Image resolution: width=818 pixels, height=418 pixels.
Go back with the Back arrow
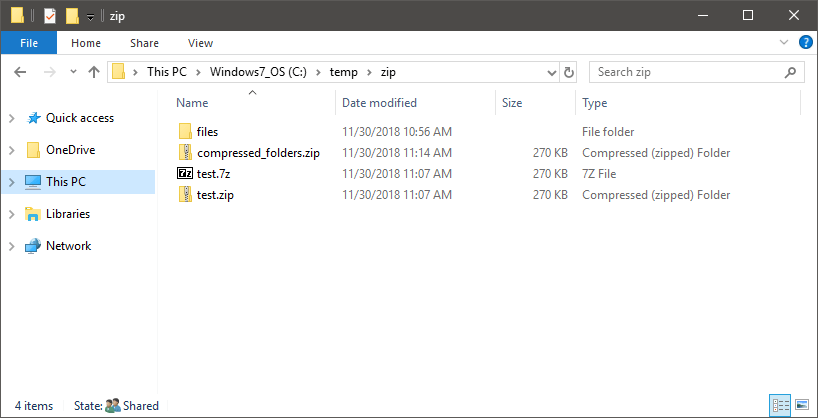click(20, 72)
